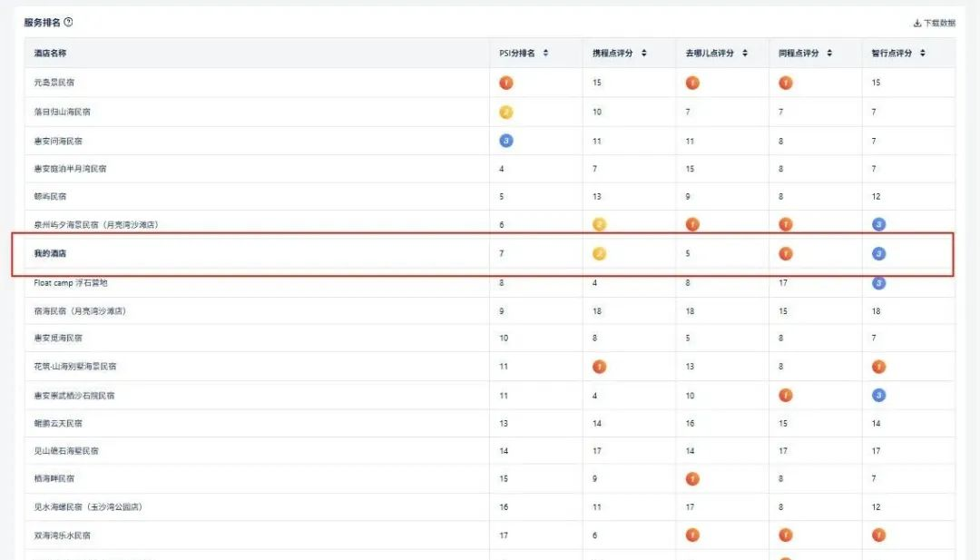The height and width of the screenshot is (560, 980).
Task: Open Float camp 浮石营地 hotel entry
Action: (71, 283)
